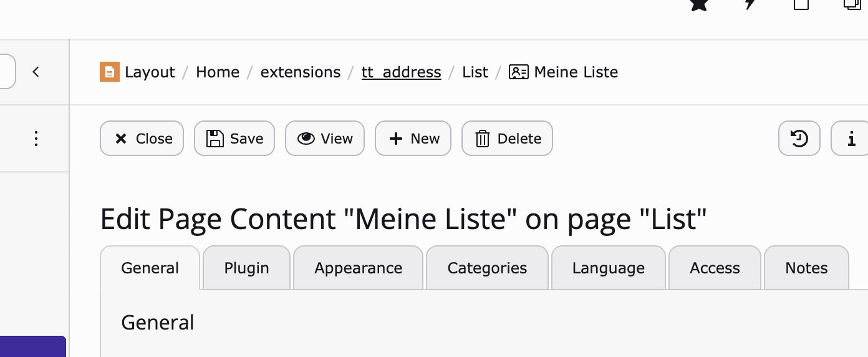
Task: Go to the Access tab
Action: click(x=715, y=268)
